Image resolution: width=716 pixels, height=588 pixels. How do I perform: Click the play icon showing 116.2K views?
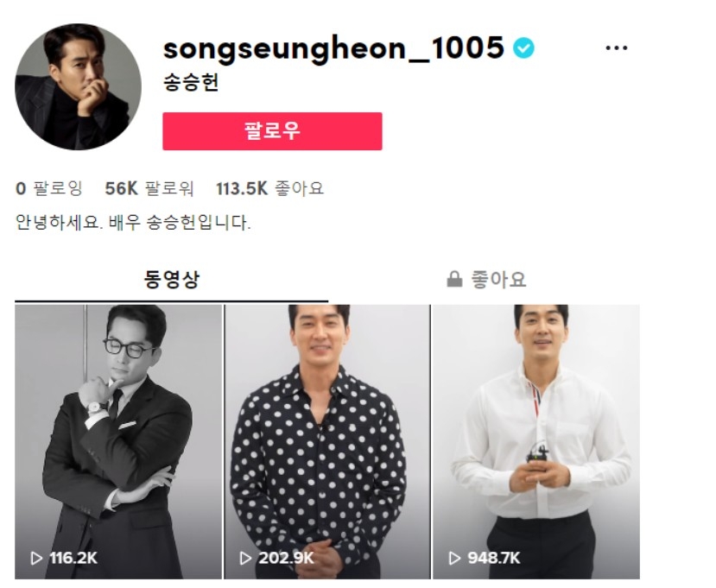point(36,558)
